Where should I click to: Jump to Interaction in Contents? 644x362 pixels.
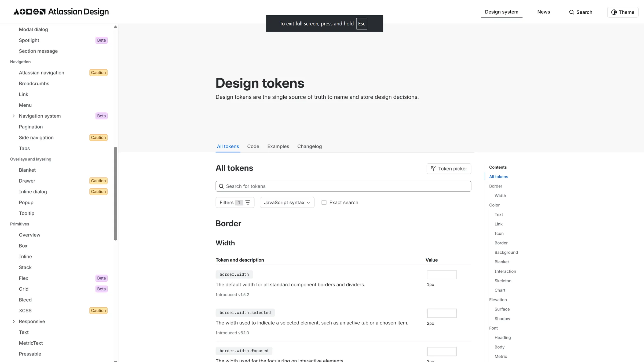click(505, 271)
